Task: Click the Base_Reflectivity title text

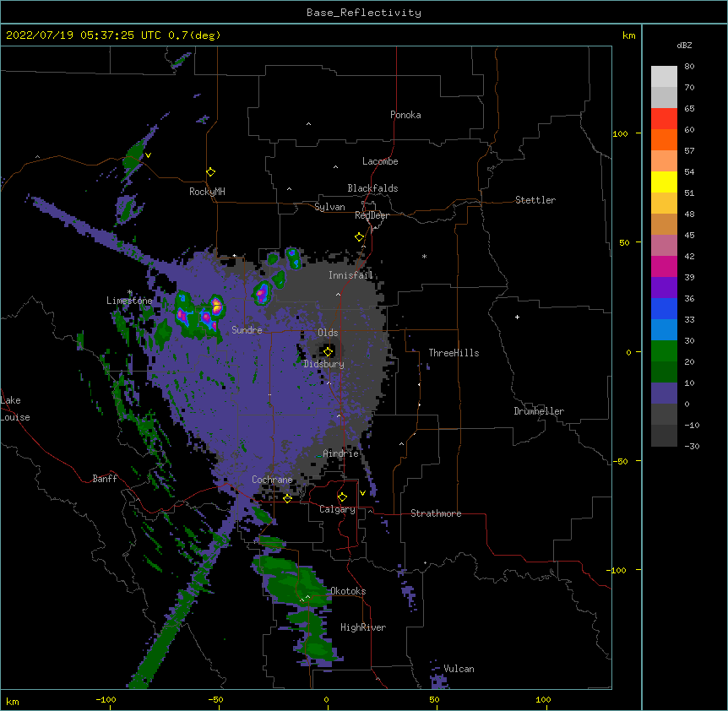Action: coord(364,13)
